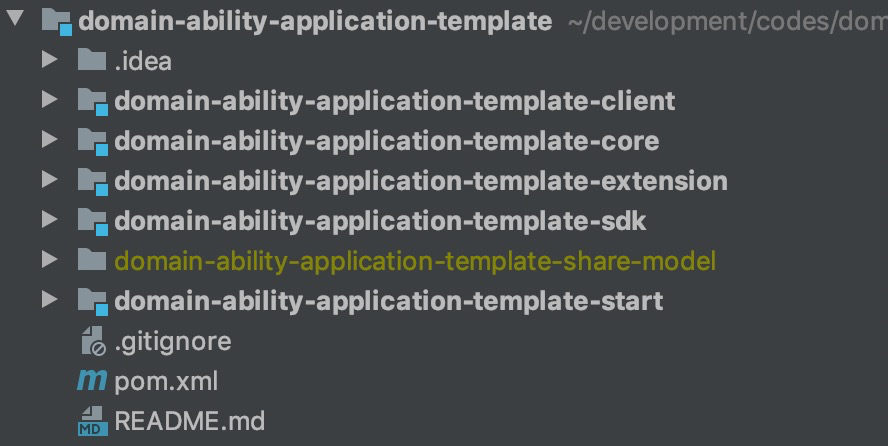This screenshot has width=888, height=446.
Task: Select the pom.xml file name
Action: click(166, 381)
